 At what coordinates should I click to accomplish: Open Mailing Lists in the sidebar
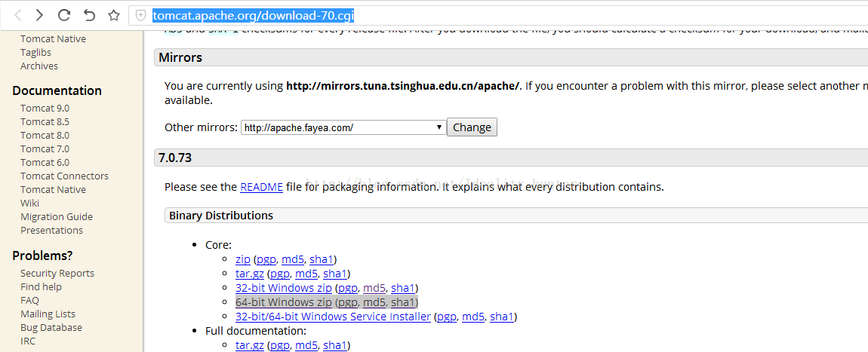pos(48,314)
